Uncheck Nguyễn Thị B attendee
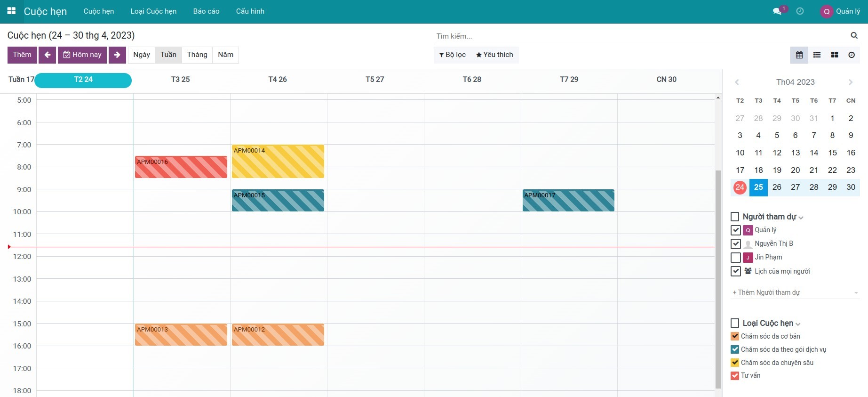Screen dimensions: 868x397 pyautogui.click(x=736, y=244)
